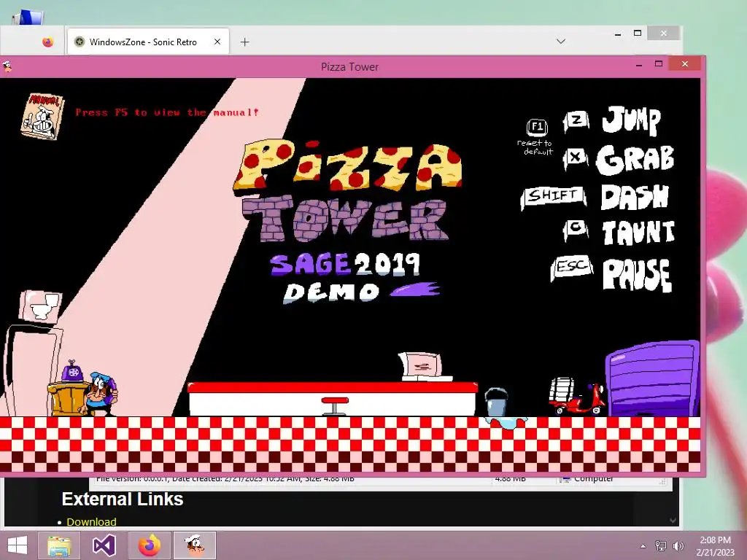Click the purple shutter door

pos(653,378)
